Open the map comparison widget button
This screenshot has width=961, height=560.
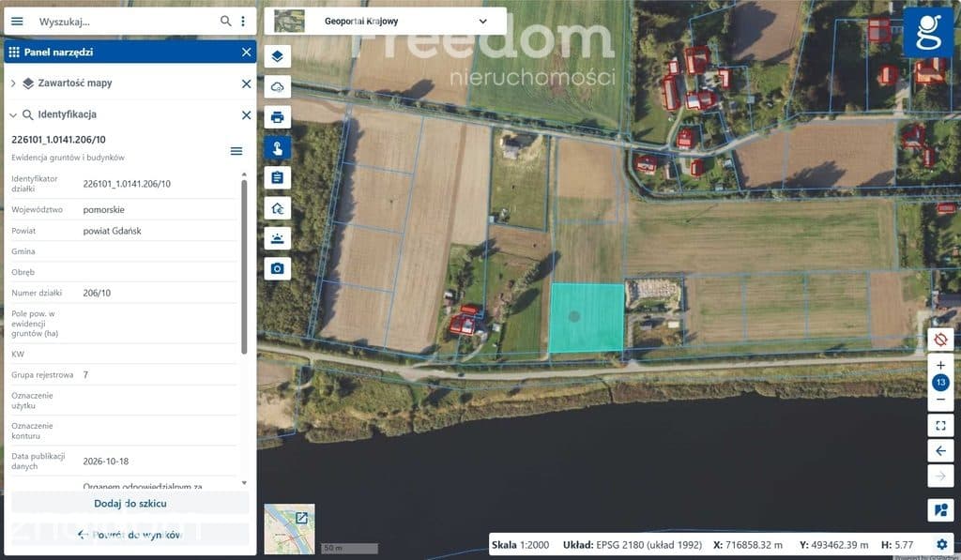tap(940, 509)
